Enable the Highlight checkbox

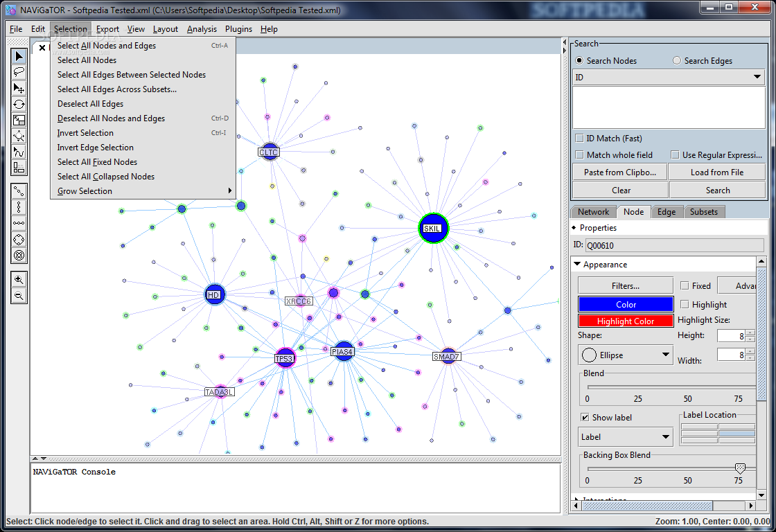[x=685, y=304]
